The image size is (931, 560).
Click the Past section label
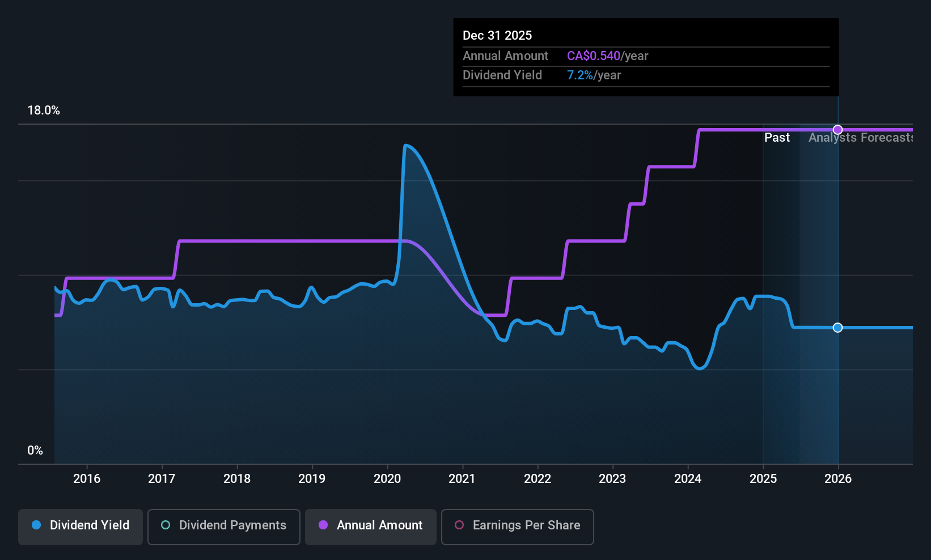pos(777,137)
